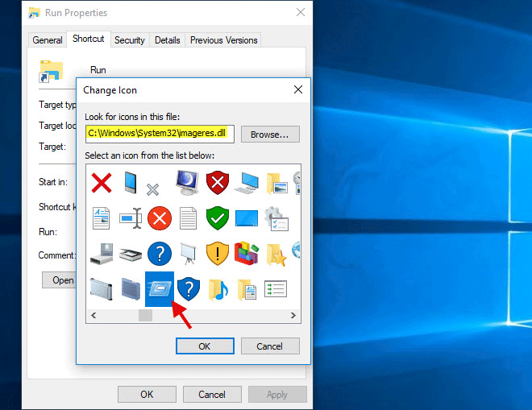
Task: Select the red shield with X icon
Action: 218,183
